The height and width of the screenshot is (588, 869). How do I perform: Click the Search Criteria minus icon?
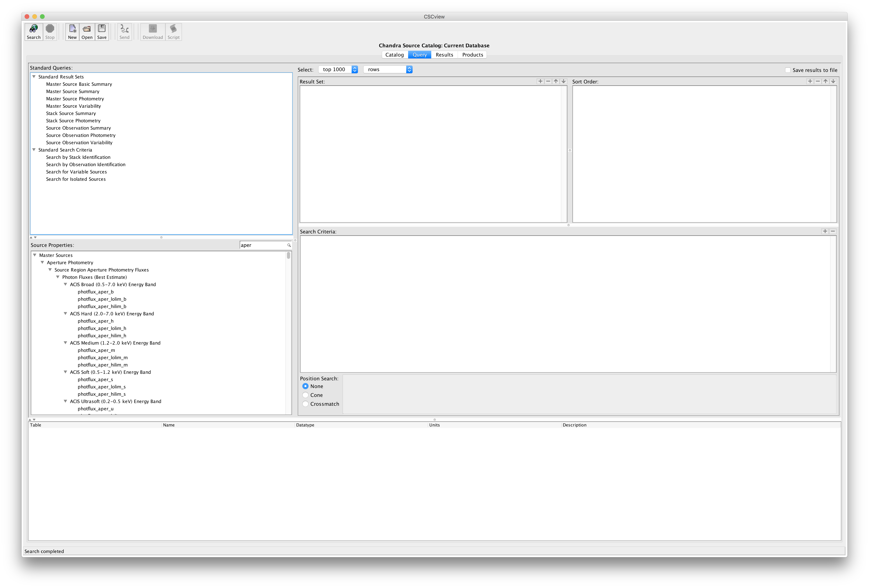tap(833, 231)
